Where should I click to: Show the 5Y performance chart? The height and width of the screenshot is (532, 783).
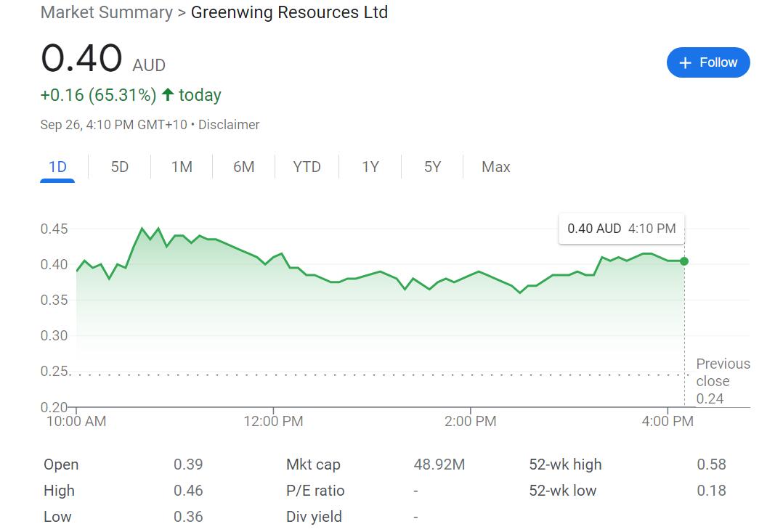pyautogui.click(x=431, y=167)
